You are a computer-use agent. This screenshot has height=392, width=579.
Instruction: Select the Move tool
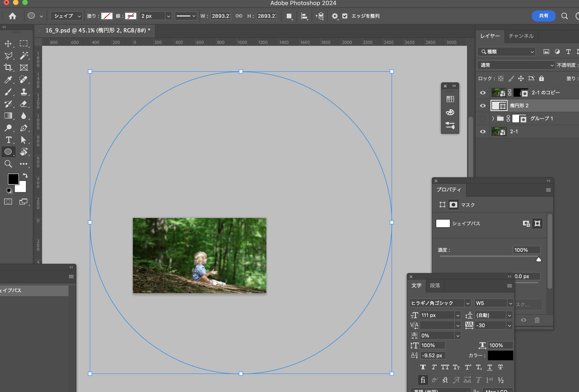[x=8, y=44]
